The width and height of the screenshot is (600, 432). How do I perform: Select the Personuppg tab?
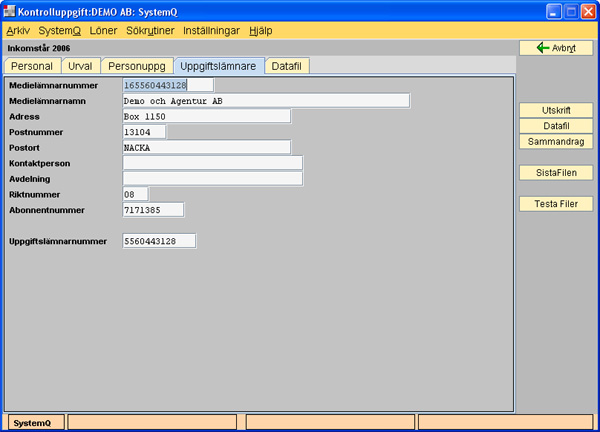click(x=135, y=66)
